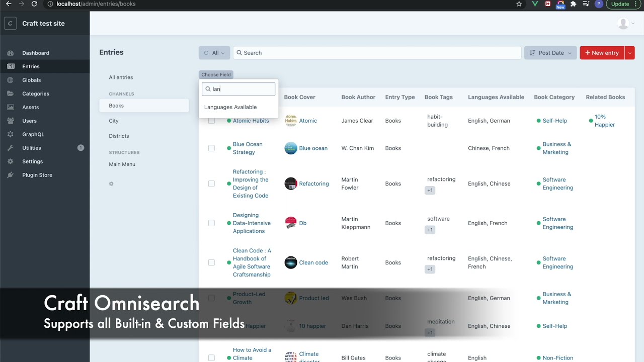Image resolution: width=644 pixels, height=362 pixels.
Task: Open the All status filter dropdown
Action: pos(214,53)
